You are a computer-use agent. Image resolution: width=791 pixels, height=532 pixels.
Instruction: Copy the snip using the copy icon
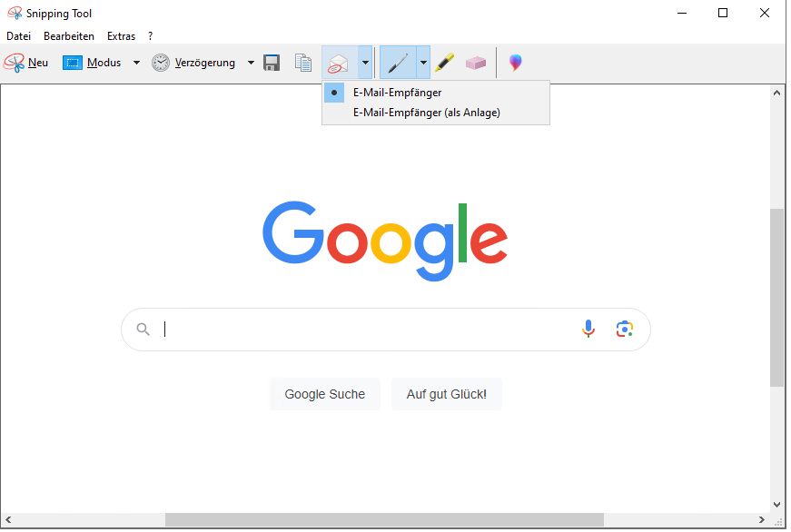tap(303, 63)
